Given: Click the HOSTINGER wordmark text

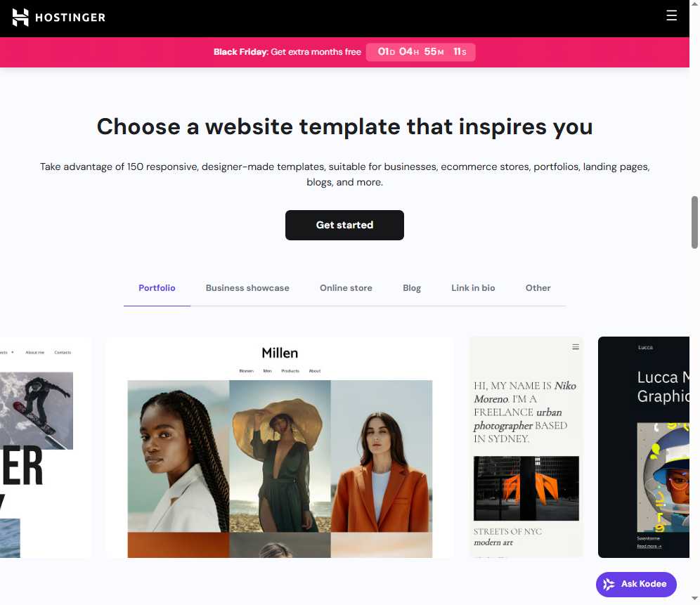Looking at the screenshot, I should coord(70,18).
